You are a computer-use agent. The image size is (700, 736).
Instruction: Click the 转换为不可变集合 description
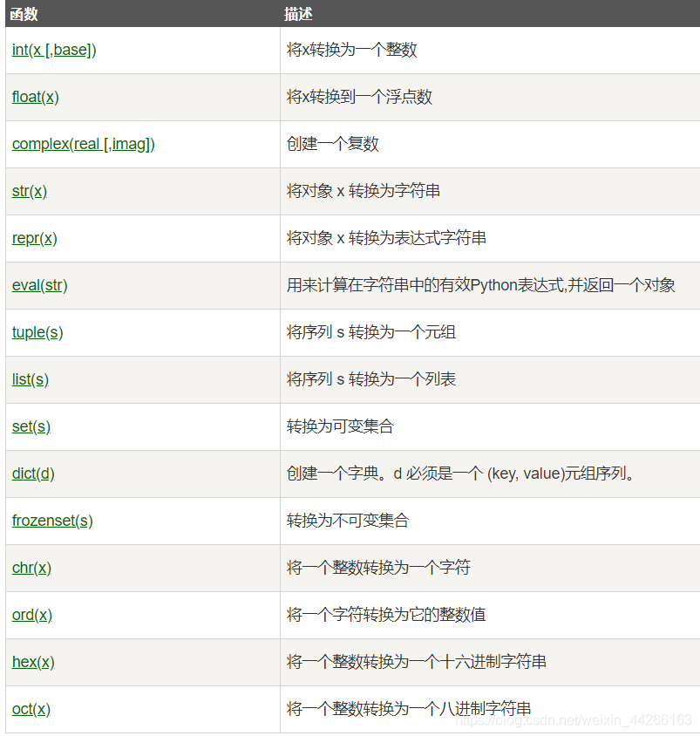tap(348, 521)
